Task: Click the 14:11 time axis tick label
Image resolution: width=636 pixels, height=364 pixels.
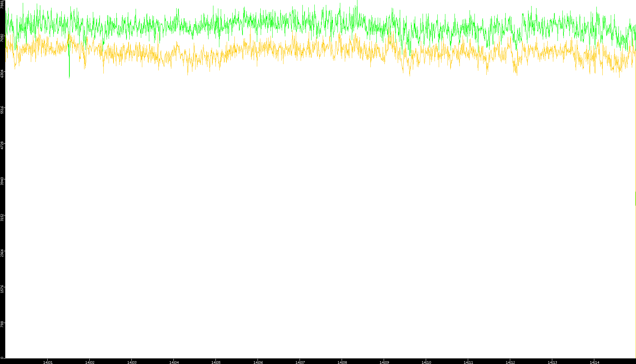Action: pyautogui.click(x=468, y=362)
